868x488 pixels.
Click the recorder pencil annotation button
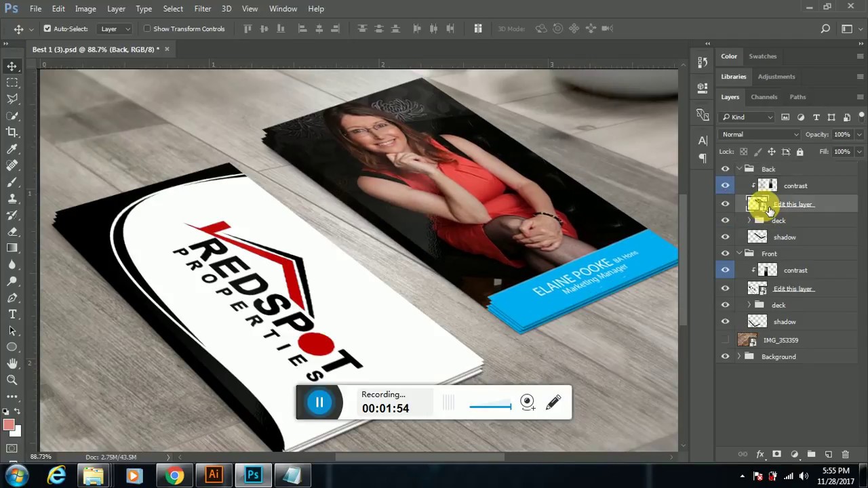click(553, 403)
